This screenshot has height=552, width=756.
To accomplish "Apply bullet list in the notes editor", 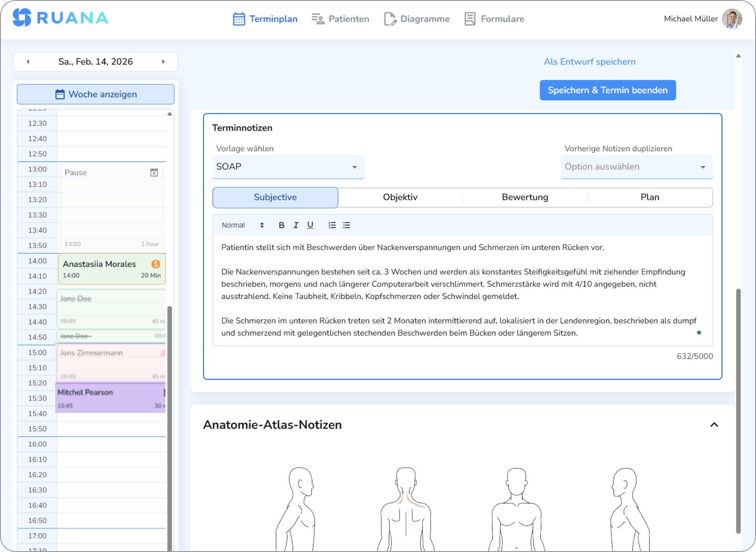I will 346,225.
